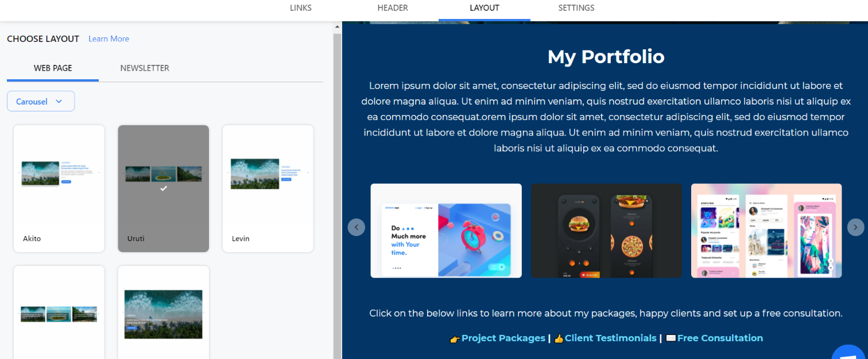The image size is (868, 359).
Task: Click the My Portfolio heading
Action: 606,57
